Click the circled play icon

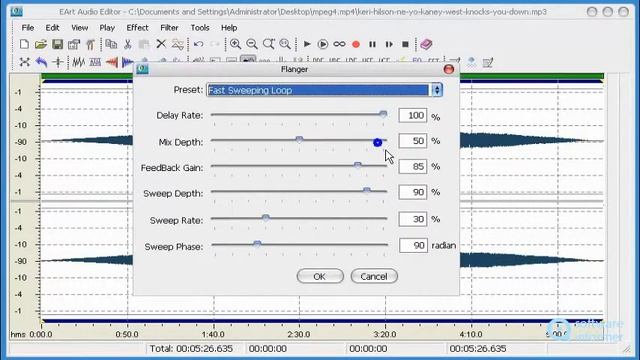point(322,44)
